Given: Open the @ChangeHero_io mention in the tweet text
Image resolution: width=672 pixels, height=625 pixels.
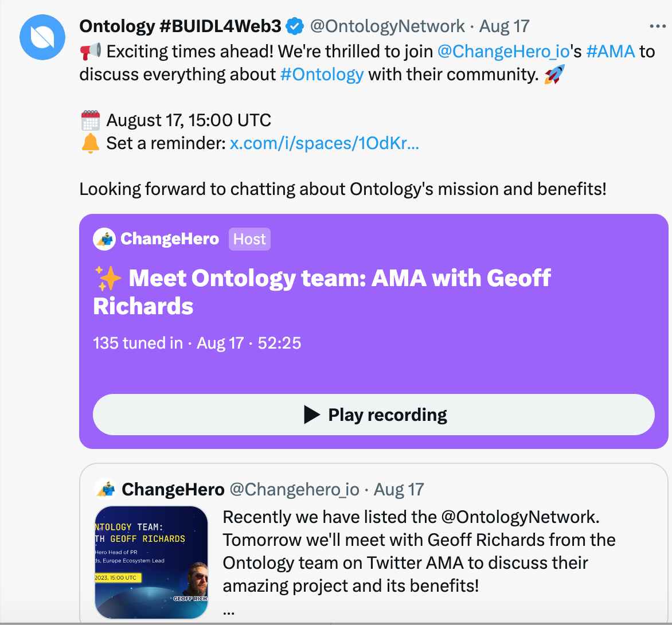Looking at the screenshot, I should coord(503,51).
